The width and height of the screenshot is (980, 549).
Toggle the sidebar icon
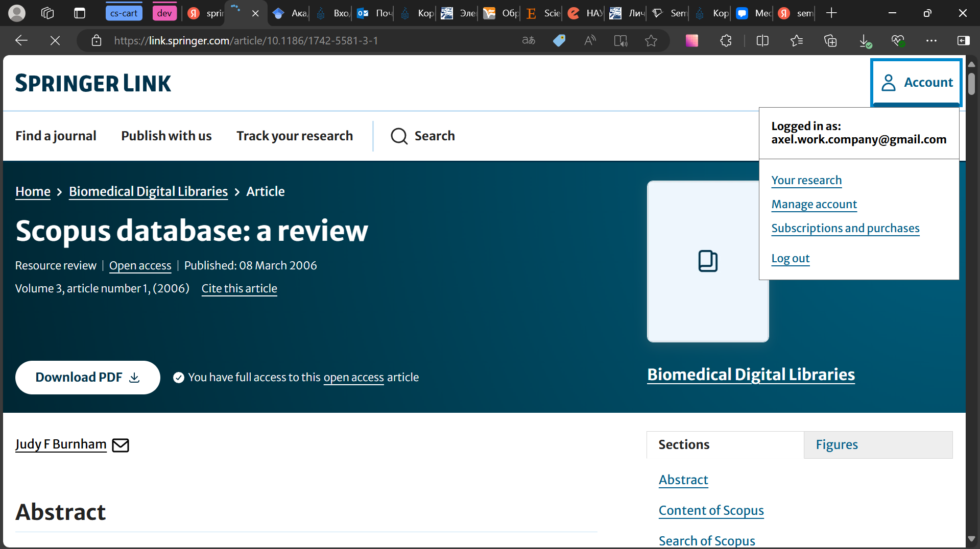pyautogui.click(x=964, y=40)
